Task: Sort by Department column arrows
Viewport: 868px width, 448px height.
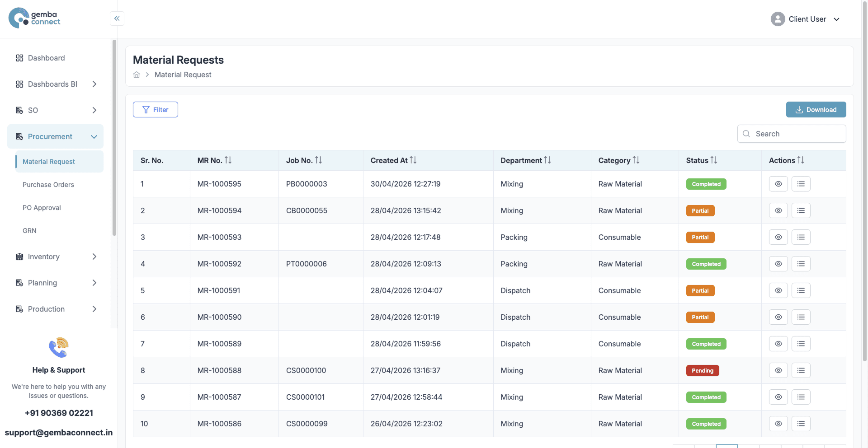Action: [x=547, y=160]
